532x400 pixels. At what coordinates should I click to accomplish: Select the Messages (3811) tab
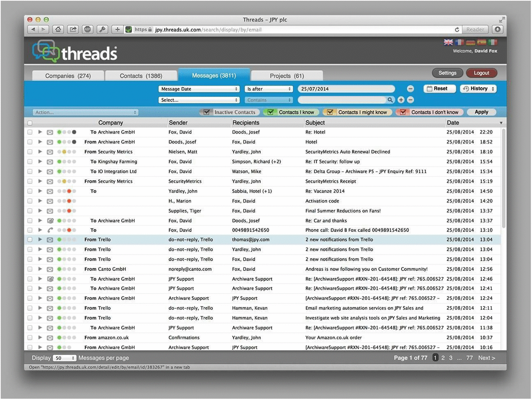214,75
